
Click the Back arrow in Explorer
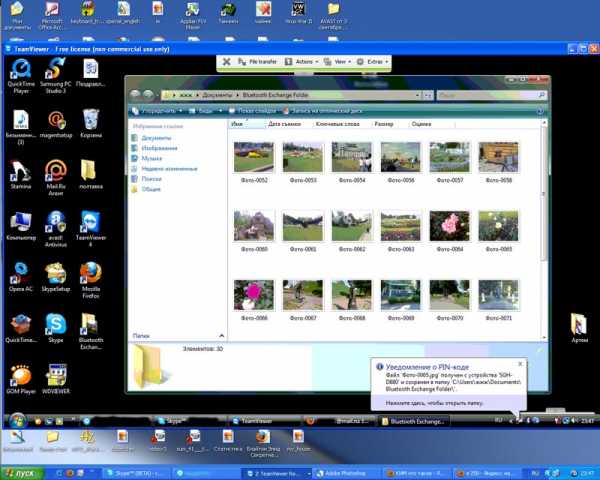click(135, 95)
